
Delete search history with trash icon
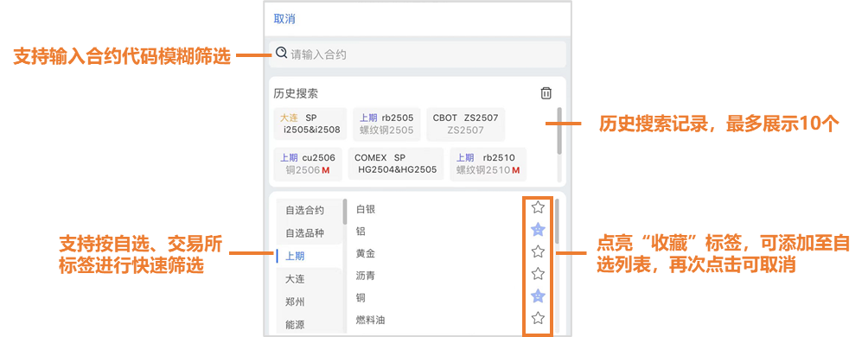pyautogui.click(x=546, y=93)
